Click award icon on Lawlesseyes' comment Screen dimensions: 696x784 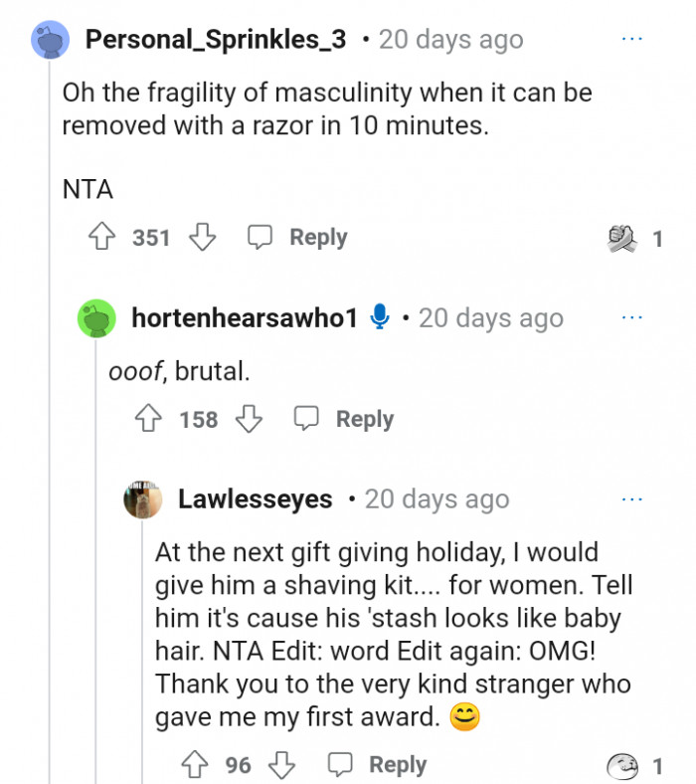pos(624,765)
